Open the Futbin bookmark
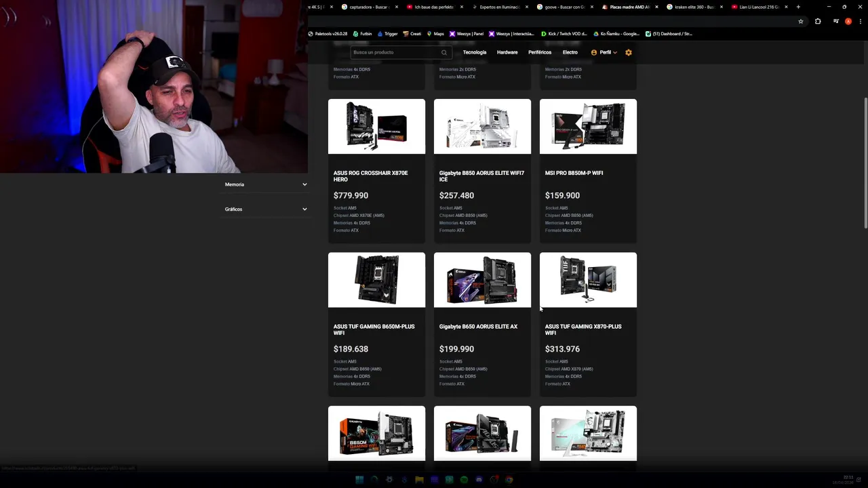 click(363, 33)
